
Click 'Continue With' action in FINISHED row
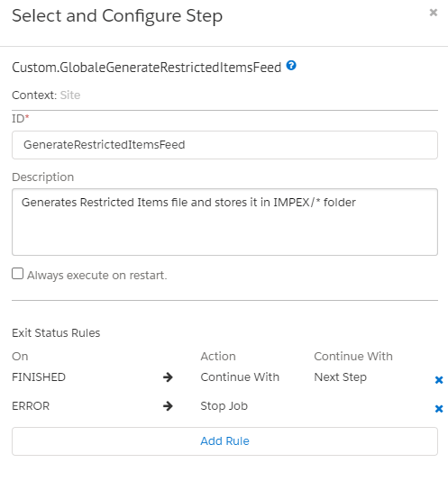coord(240,377)
